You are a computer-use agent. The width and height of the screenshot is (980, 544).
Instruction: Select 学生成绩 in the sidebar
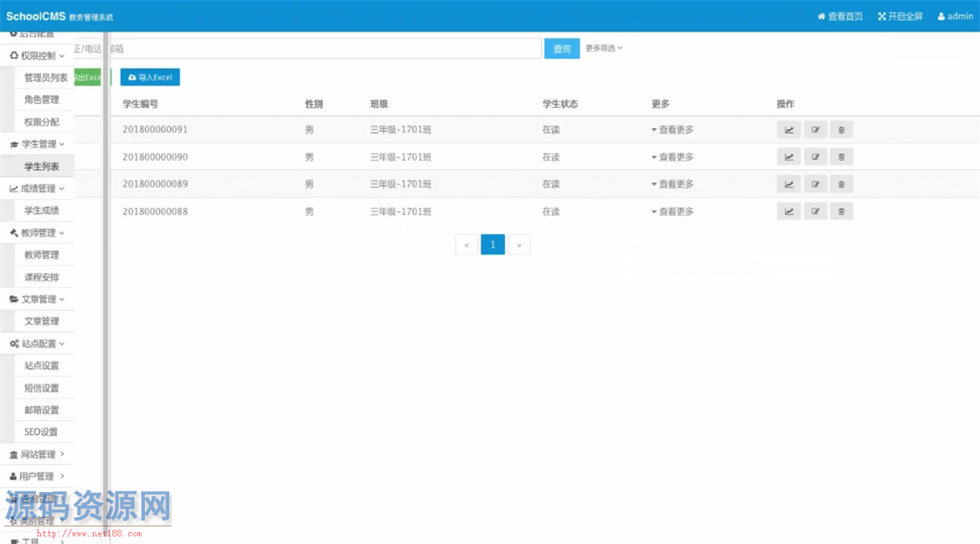tap(43, 210)
